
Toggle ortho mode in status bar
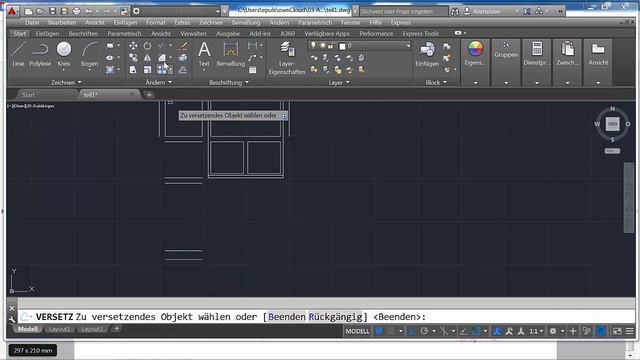[412, 331]
